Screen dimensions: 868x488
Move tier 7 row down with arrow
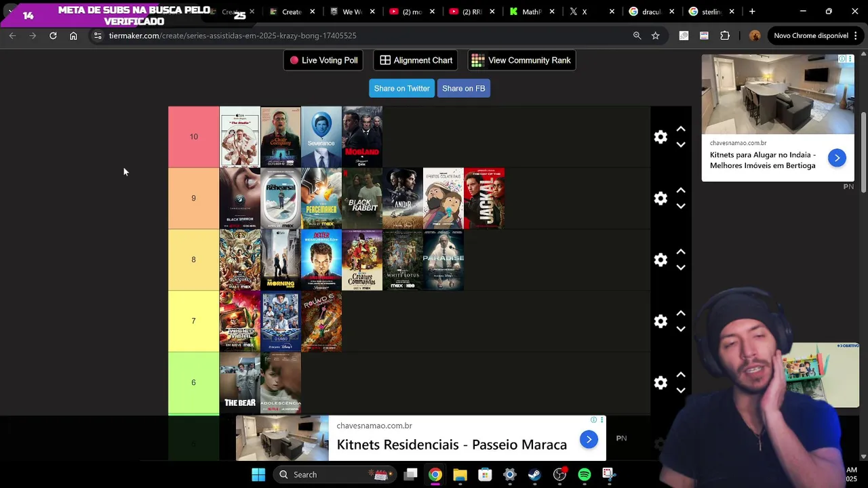tap(681, 329)
